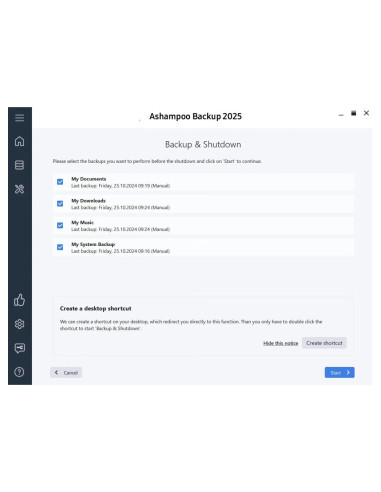The height and width of the screenshot is (492, 381).
Task: Uncheck the My Downloads backup checkbox
Action: 60,203
